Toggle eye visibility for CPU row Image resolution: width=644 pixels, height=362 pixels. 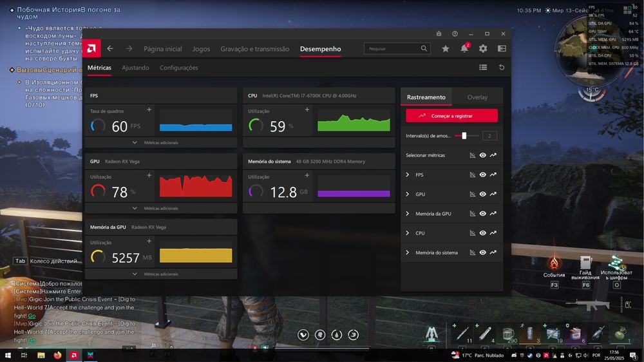(482, 233)
